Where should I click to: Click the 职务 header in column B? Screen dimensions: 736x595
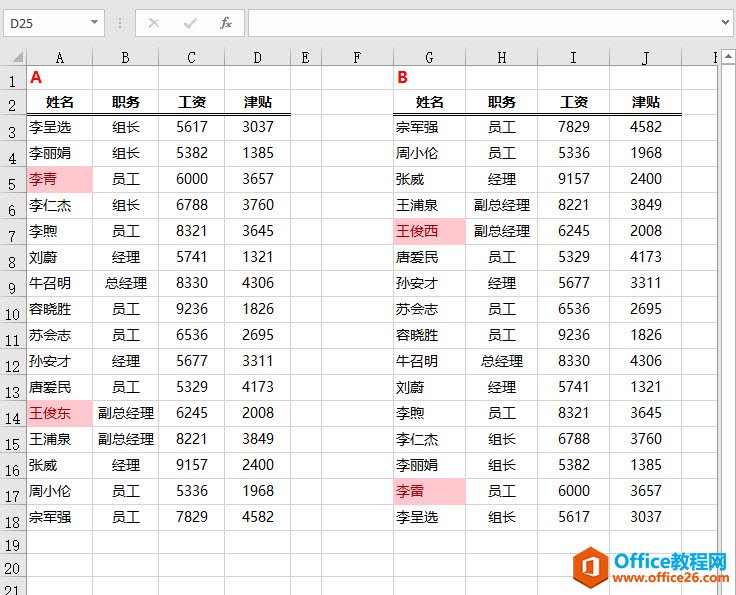point(125,102)
